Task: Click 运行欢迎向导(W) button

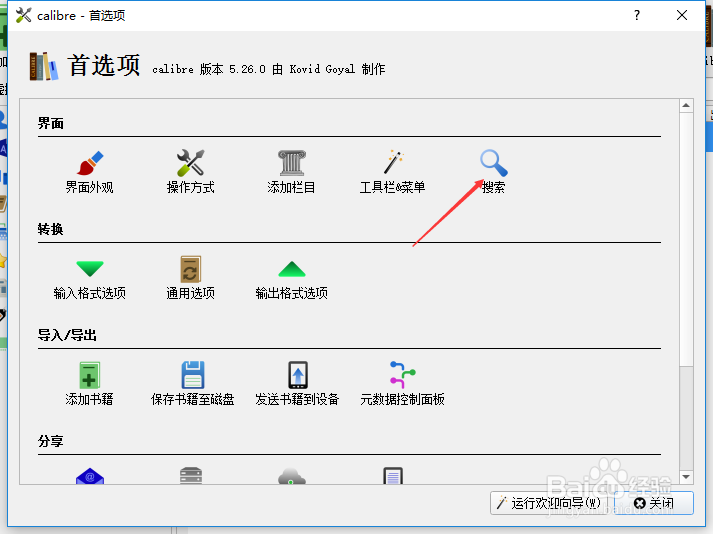Action: click(x=551, y=503)
